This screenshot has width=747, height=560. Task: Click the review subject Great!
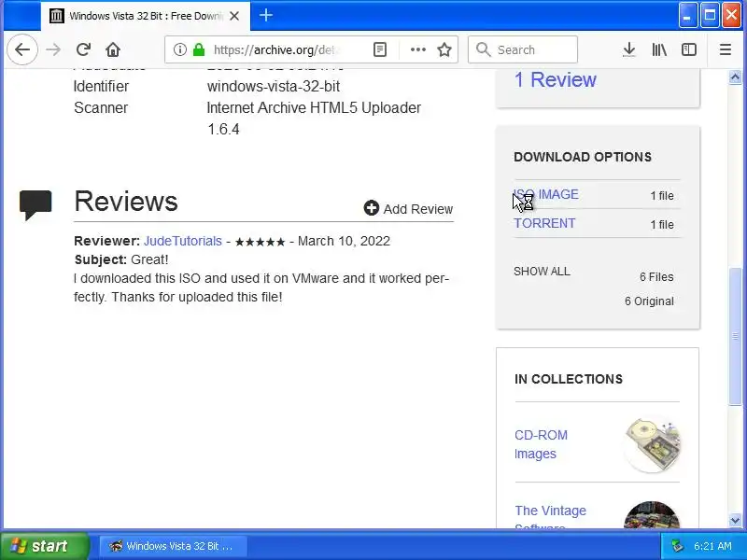pos(149,259)
